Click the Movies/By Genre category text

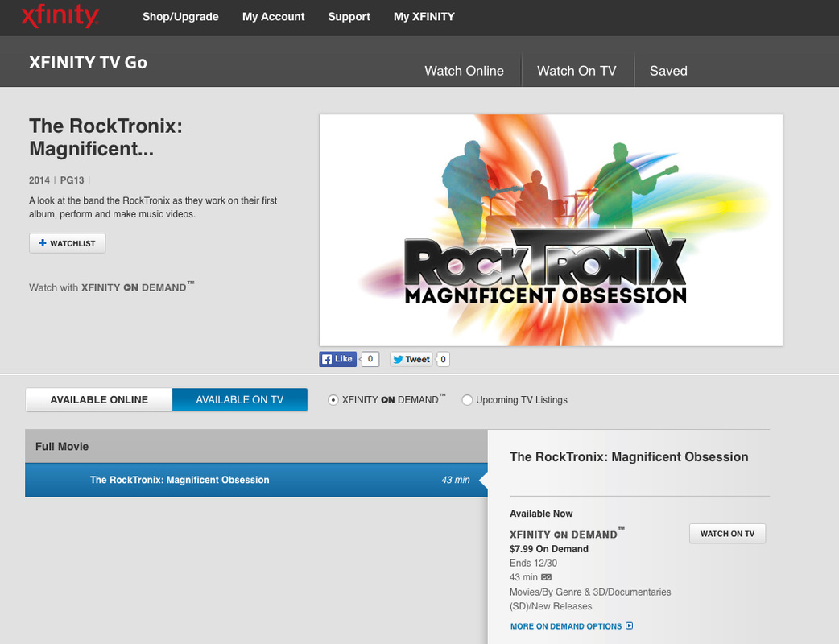point(590,599)
